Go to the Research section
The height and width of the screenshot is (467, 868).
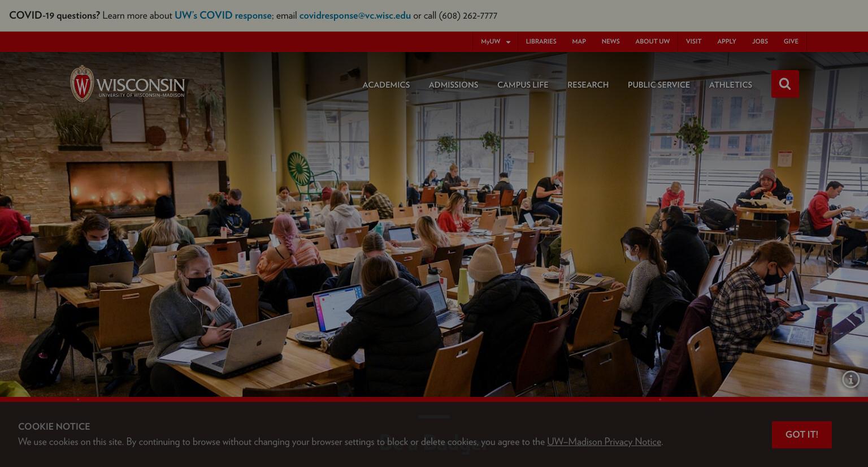(588, 85)
